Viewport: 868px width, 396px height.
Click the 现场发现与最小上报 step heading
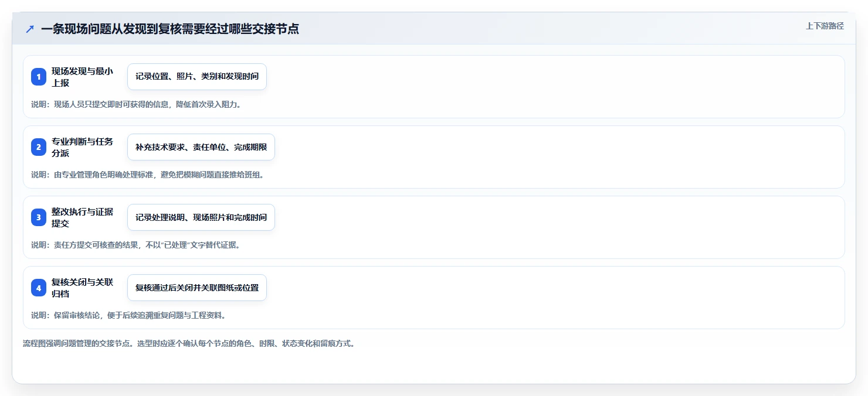coord(82,77)
